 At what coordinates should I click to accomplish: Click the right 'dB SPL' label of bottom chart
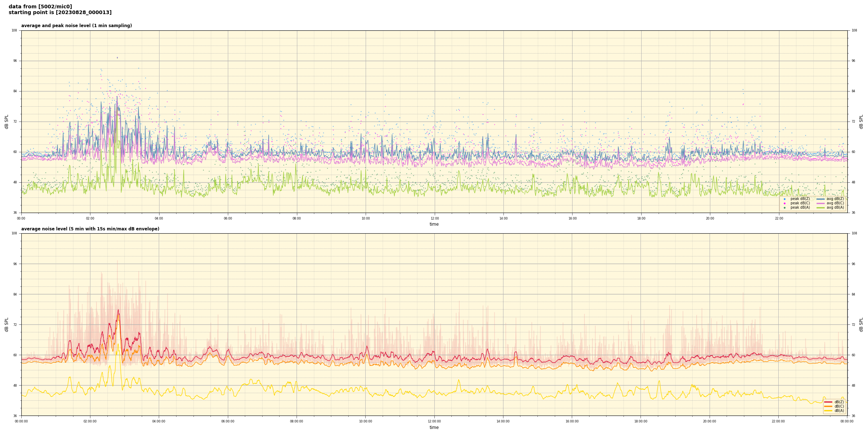click(861, 324)
